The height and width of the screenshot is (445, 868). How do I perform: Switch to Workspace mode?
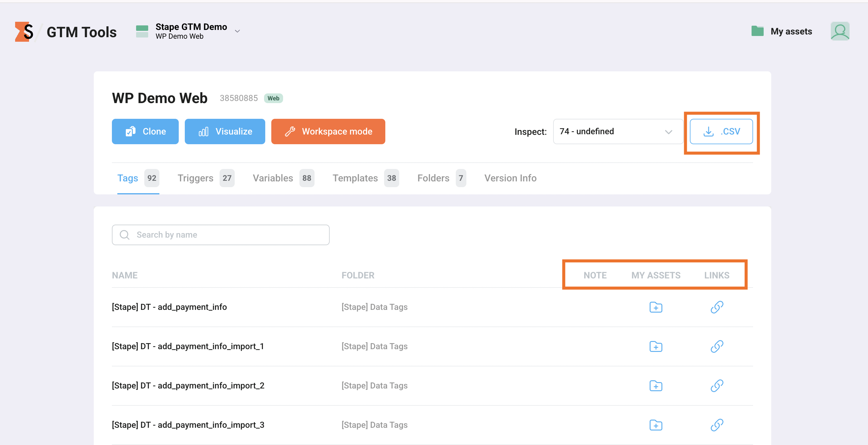click(328, 132)
